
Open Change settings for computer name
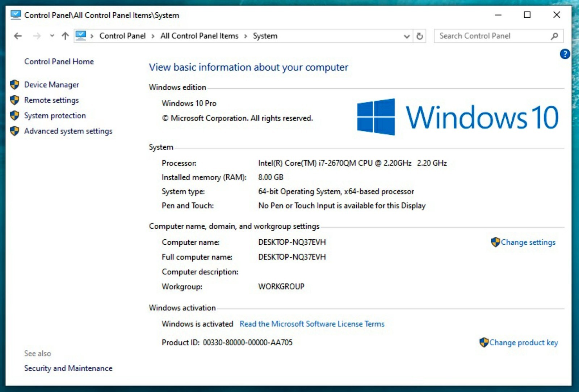528,242
